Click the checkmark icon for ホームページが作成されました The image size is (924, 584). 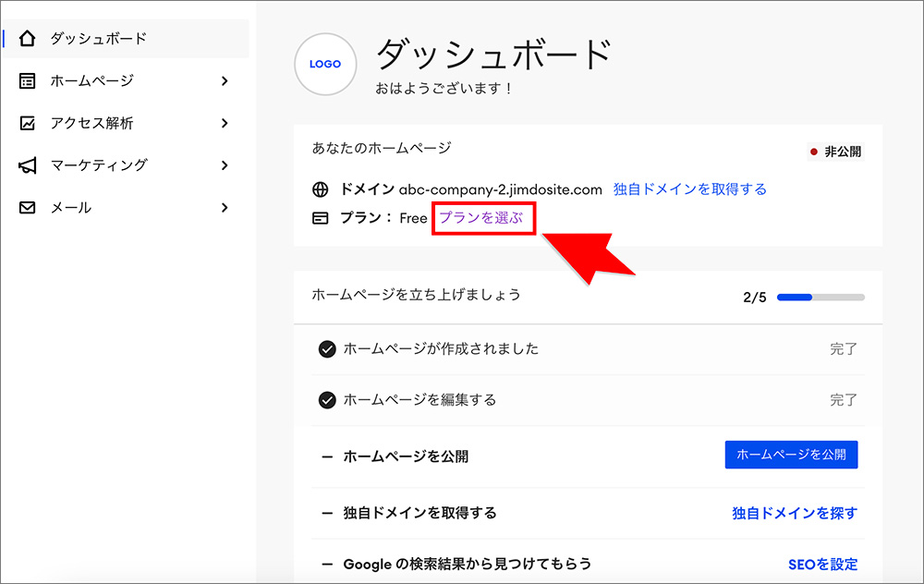(x=327, y=349)
